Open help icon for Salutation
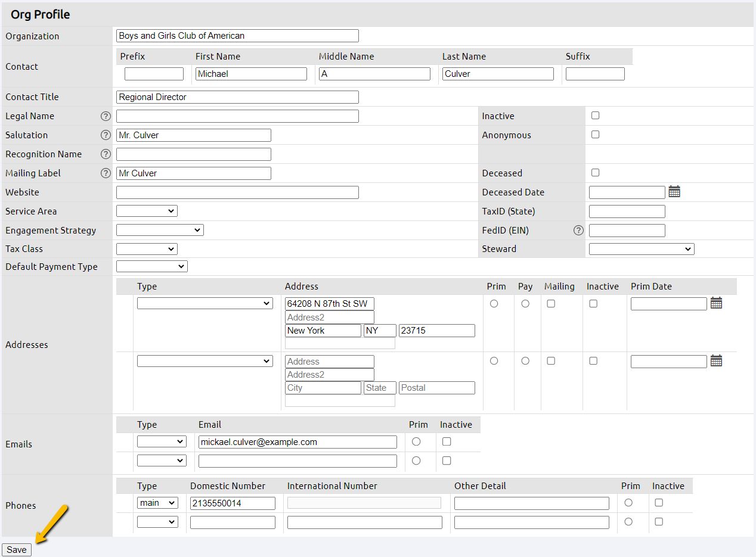Screen dimensions: 756x557 [106, 135]
